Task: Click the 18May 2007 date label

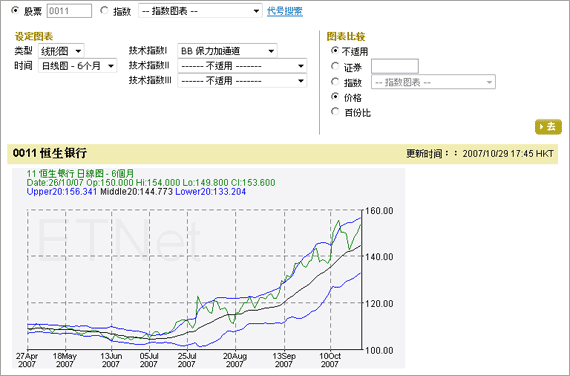Action: click(x=65, y=360)
